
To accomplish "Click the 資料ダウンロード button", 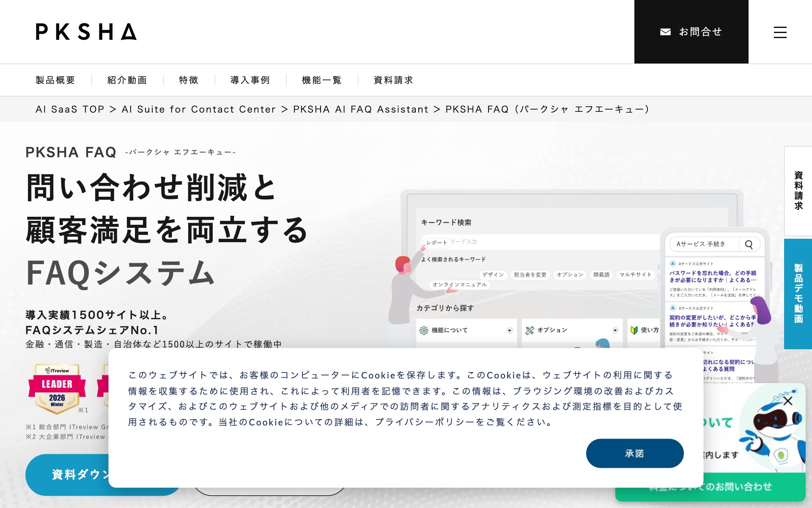I will pyautogui.click(x=68, y=475).
